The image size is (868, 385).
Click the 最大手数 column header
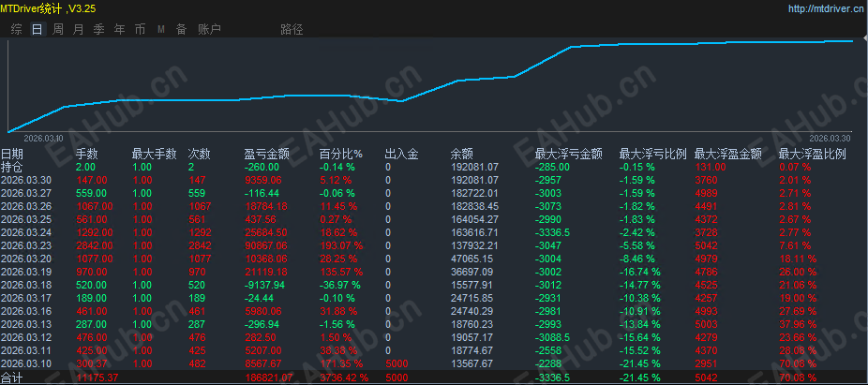click(154, 154)
